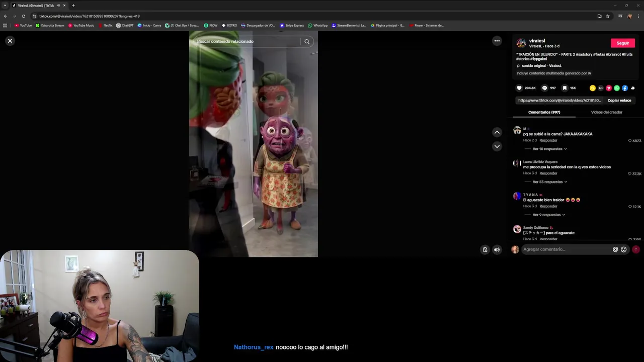The width and height of the screenshot is (644, 362).
Task: Switch to Videos del creador tab
Action: 607,112
